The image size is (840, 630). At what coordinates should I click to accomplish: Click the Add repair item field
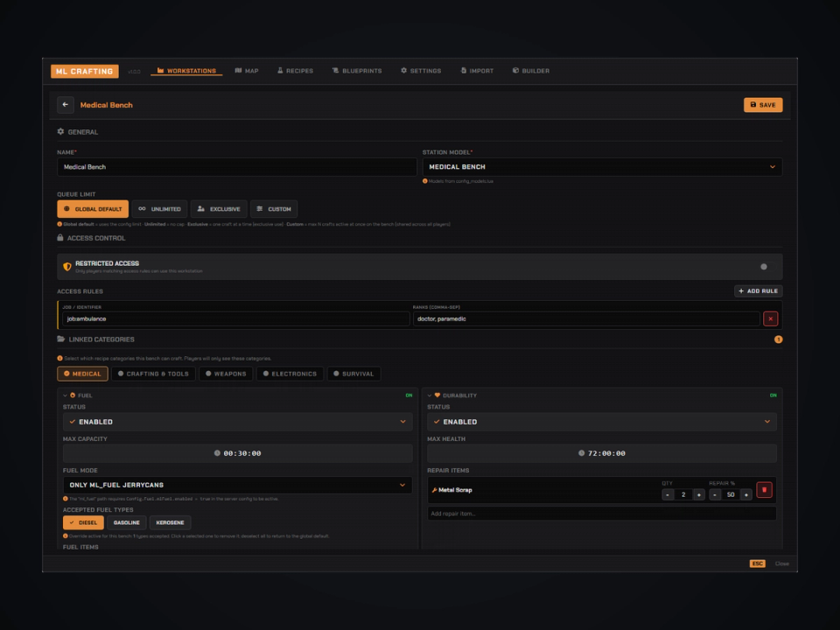(x=602, y=514)
